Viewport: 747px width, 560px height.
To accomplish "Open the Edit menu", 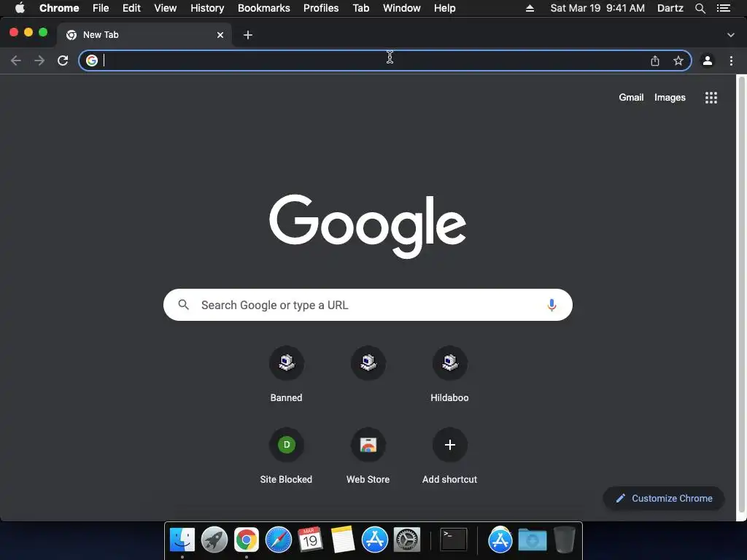I will [x=131, y=8].
